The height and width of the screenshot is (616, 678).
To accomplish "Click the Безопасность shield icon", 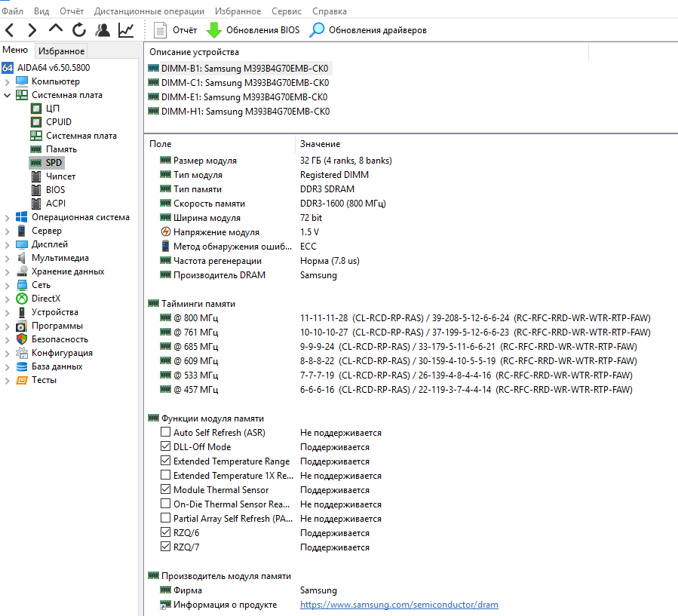I will pyautogui.click(x=22, y=339).
